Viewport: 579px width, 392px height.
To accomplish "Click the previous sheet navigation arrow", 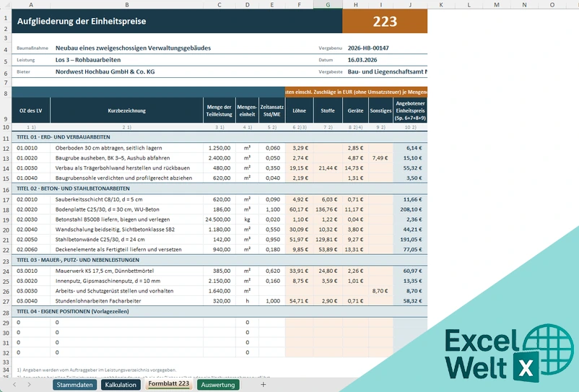I will point(14,385).
